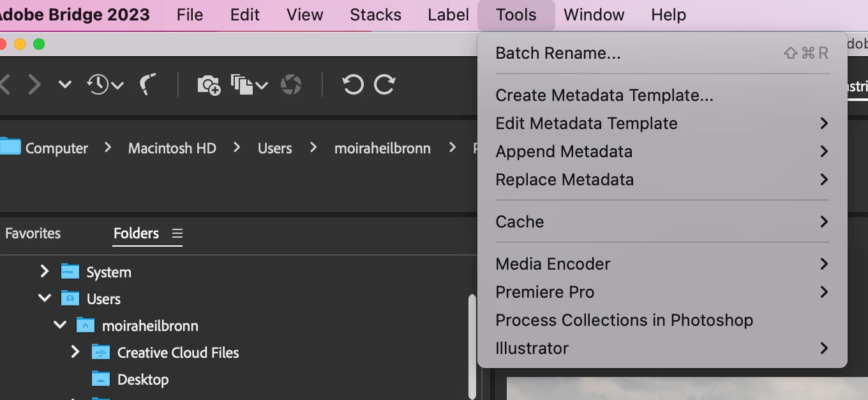Screen dimensions: 868x400
Task: Open the refine/batch stacked pages icon
Action: pos(249,84)
